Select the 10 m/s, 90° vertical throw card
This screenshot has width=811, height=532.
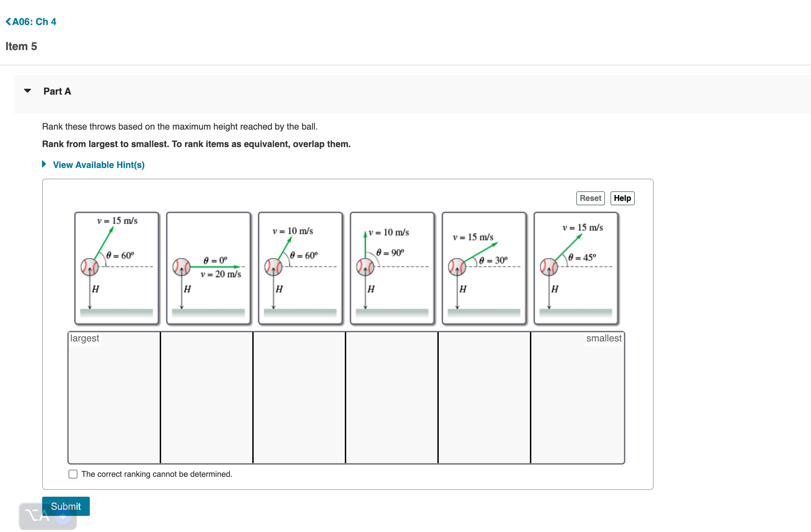392,268
